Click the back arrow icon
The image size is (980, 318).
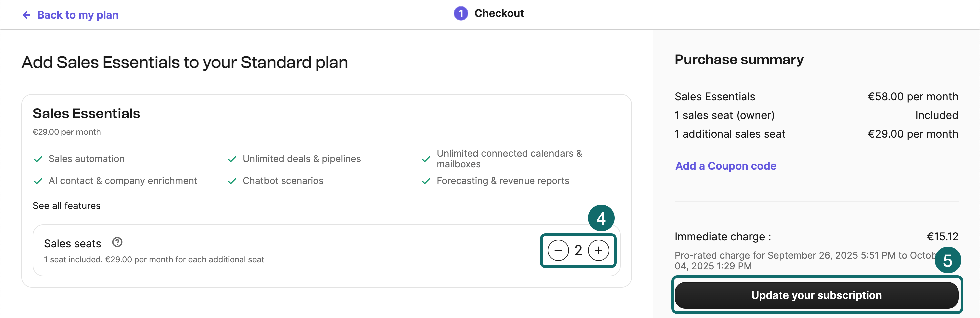point(26,14)
